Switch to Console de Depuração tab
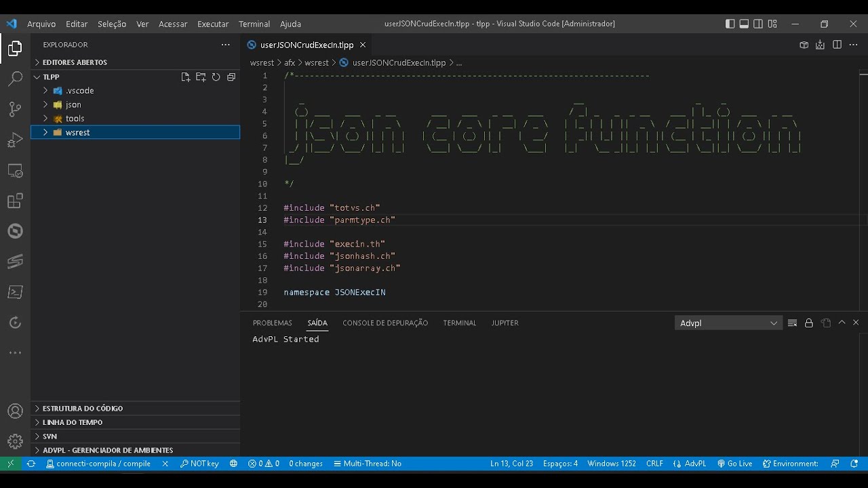 [x=385, y=323]
